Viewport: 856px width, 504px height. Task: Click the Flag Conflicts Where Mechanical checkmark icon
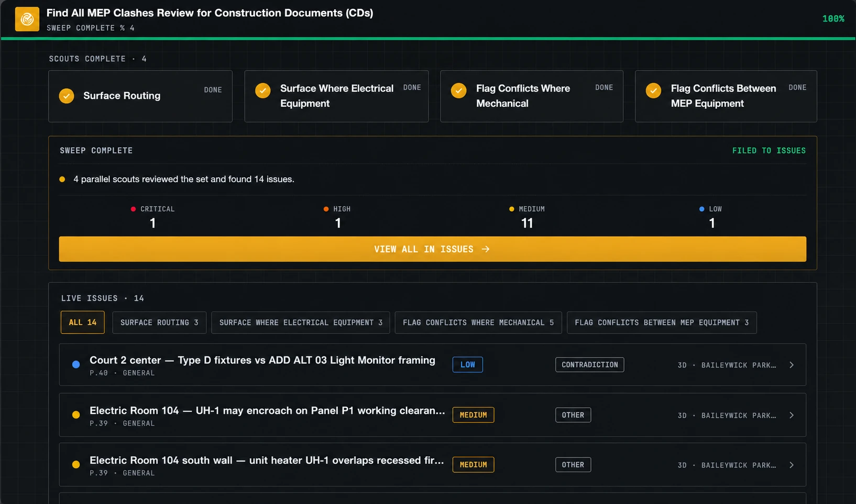point(459,91)
